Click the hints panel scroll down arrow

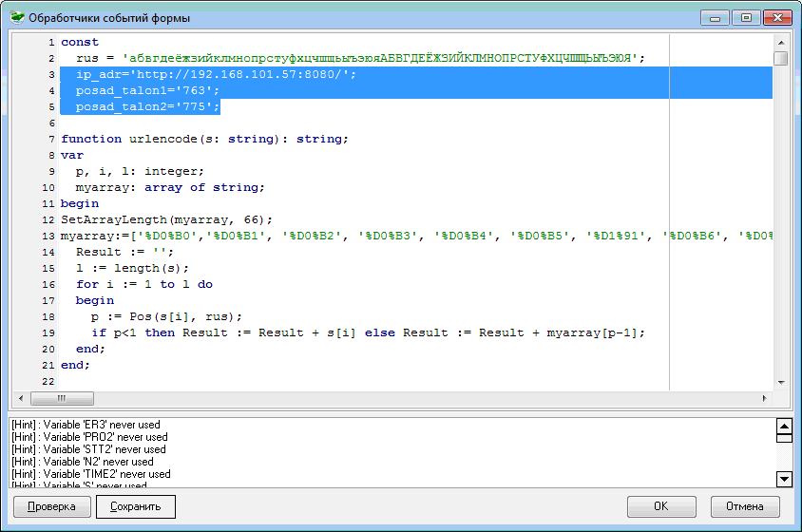pyautogui.click(x=785, y=479)
